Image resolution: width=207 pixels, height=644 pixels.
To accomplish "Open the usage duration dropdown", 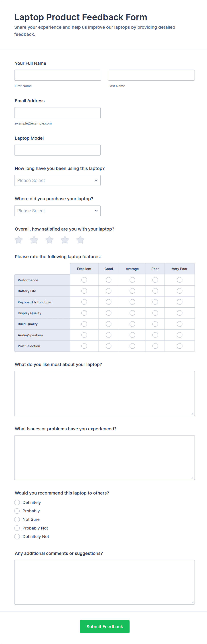I will 57,180.
